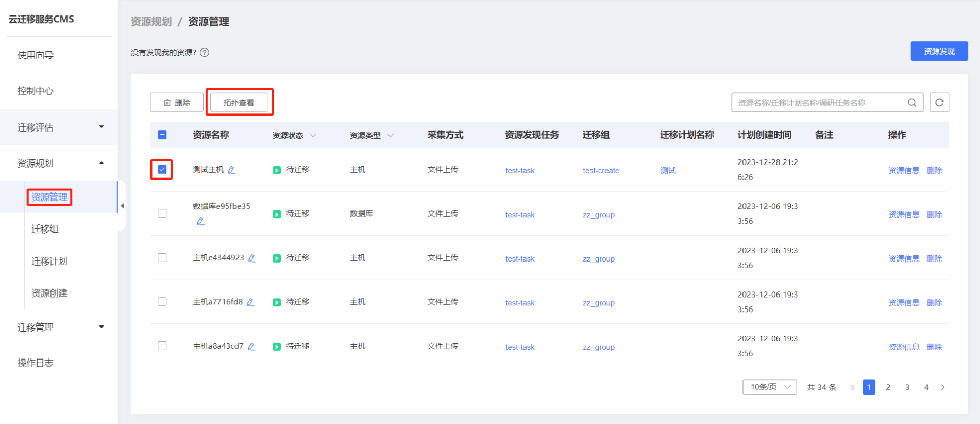Open the 测试 migration plan link
Image resolution: width=980 pixels, height=424 pixels.
pyautogui.click(x=668, y=170)
